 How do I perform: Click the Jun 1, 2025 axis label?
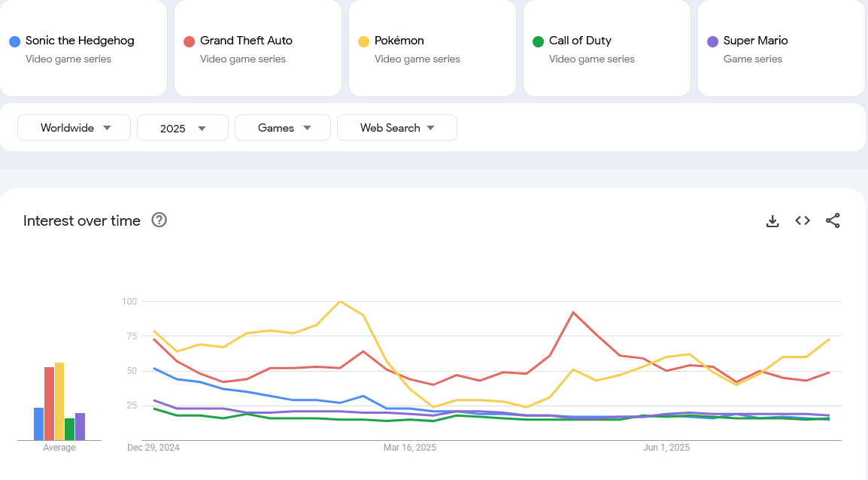coord(666,448)
